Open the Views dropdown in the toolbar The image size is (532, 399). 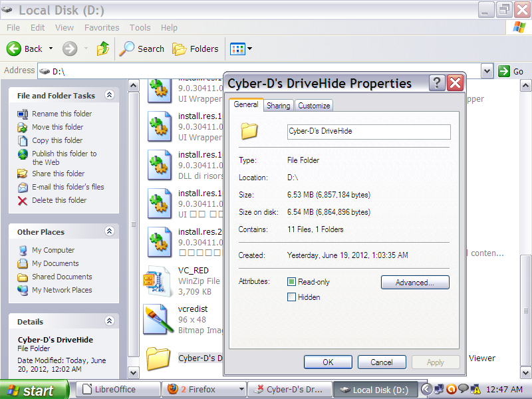coord(241,49)
